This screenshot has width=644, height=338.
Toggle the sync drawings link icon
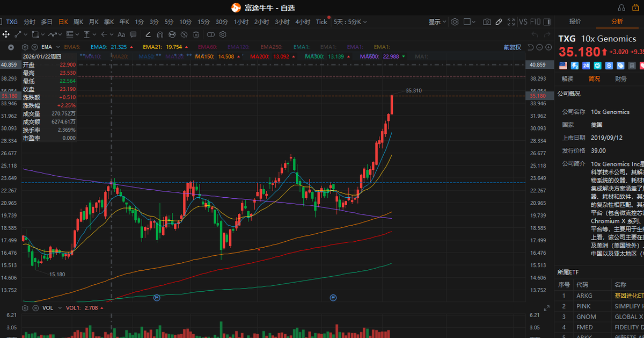[x=172, y=34]
